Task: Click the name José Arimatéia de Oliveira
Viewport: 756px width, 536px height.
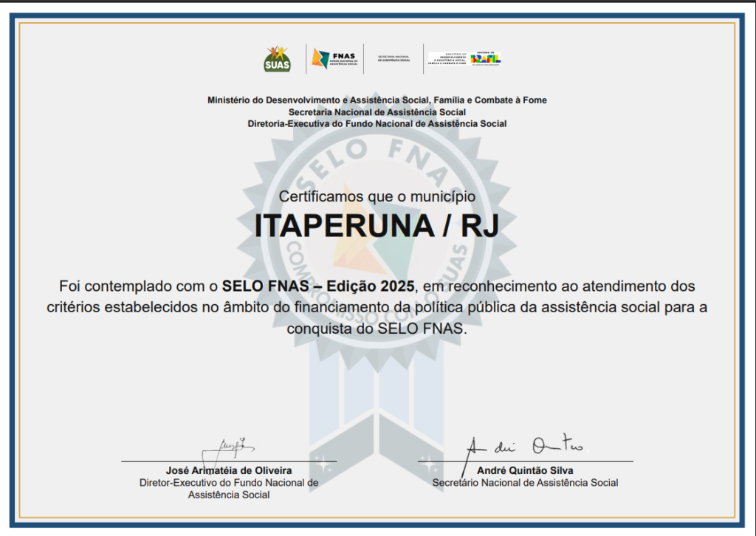Action: pos(229,470)
